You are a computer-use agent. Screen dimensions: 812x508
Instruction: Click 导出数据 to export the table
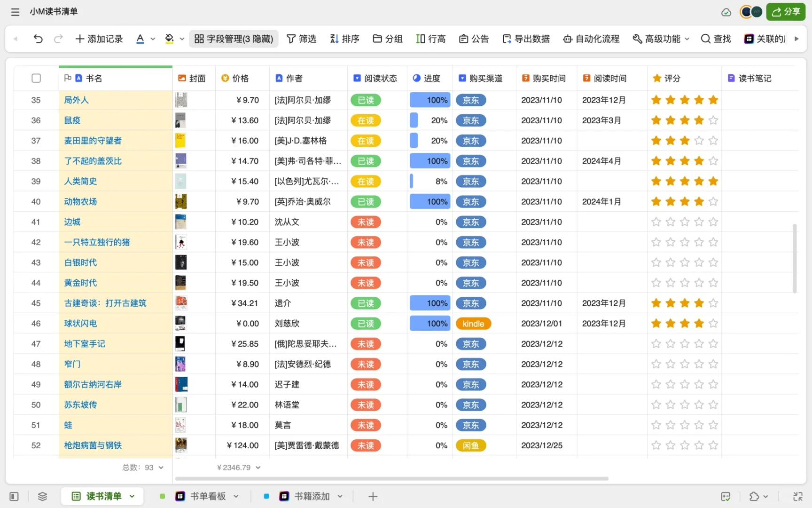point(526,39)
